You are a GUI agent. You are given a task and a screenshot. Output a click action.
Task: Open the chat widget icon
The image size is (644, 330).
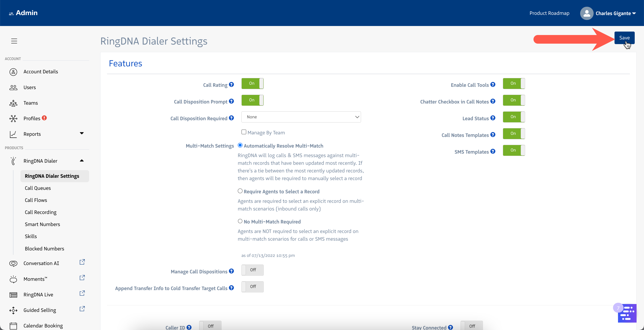(628, 313)
